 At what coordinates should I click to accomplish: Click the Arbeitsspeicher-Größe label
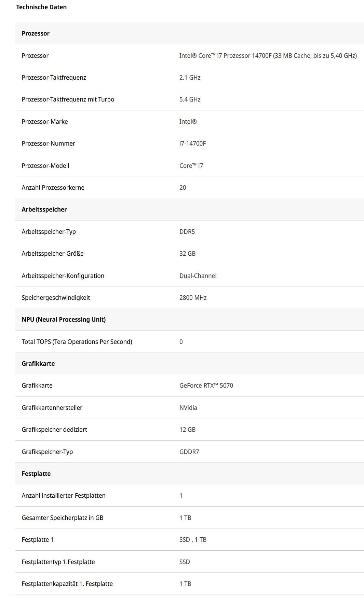(x=52, y=254)
